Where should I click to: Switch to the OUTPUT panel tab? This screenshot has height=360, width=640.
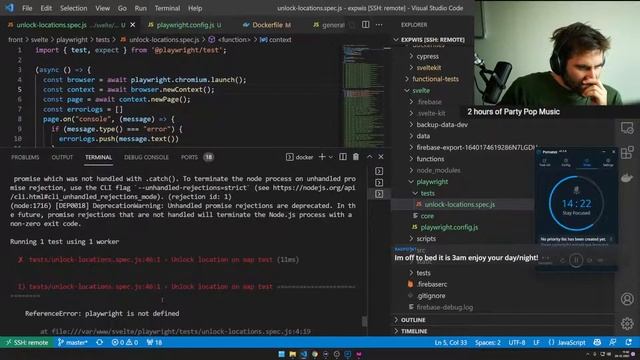[x=62, y=157]
